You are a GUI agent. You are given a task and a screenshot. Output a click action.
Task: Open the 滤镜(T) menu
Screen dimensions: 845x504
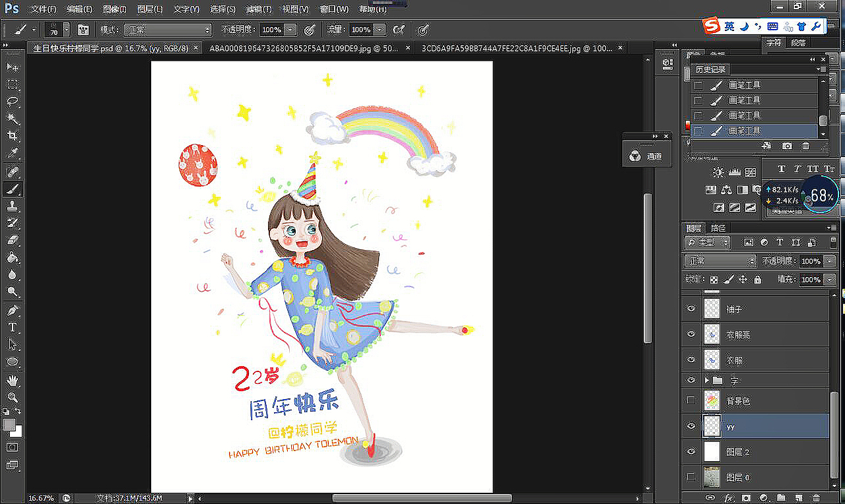pos(258,9)
